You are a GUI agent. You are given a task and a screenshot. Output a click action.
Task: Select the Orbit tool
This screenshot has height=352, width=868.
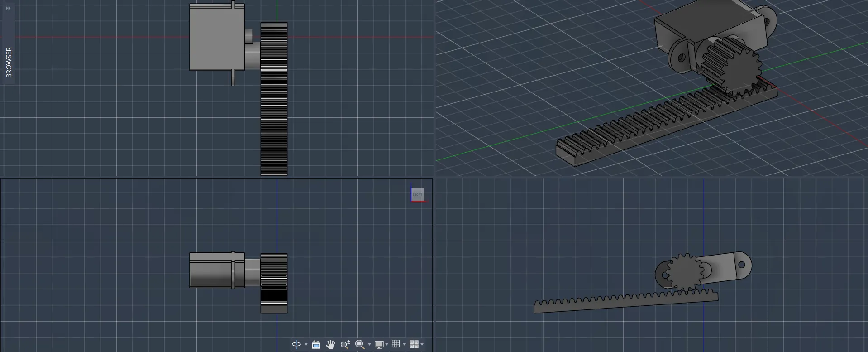pyautogui.click(x=296, y=344)
